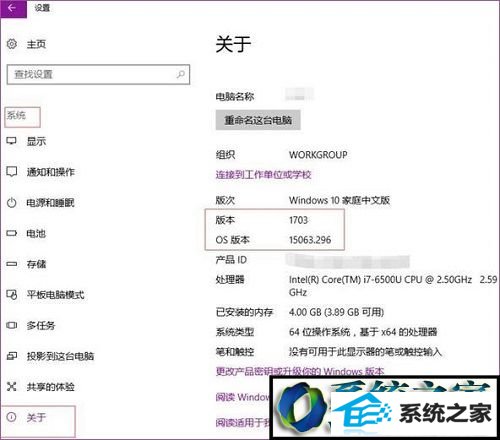The width and height of the screenshot is (500, 440).
Task: Open the 阅读适用于 link
Action: tap(243, 422)
